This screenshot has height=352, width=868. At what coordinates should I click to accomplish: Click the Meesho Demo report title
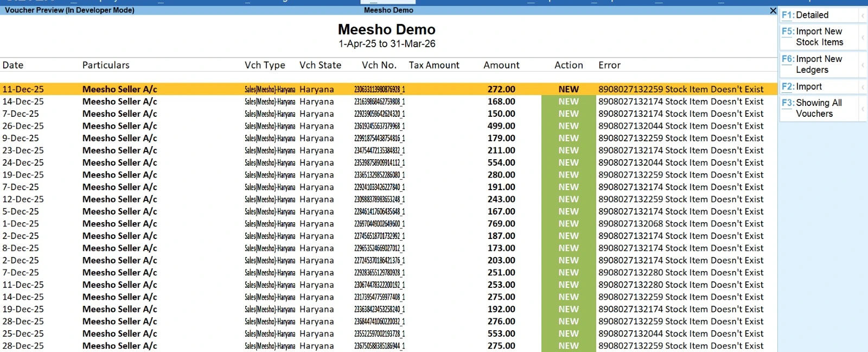[387, 29]
